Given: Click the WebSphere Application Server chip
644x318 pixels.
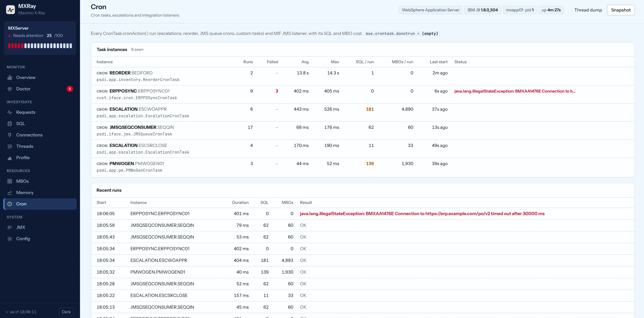Looking at the screenshot, I should (x=430, y=10).
